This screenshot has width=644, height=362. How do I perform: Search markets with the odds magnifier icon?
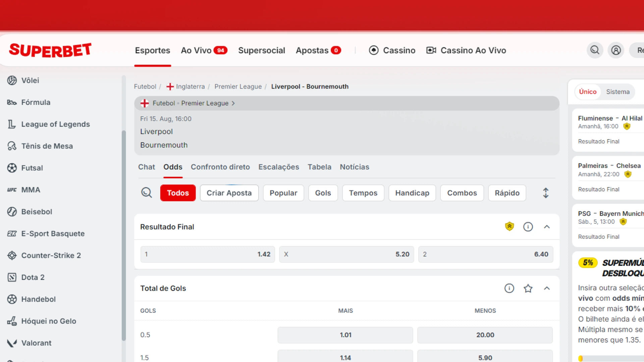[x=146, y=193]
